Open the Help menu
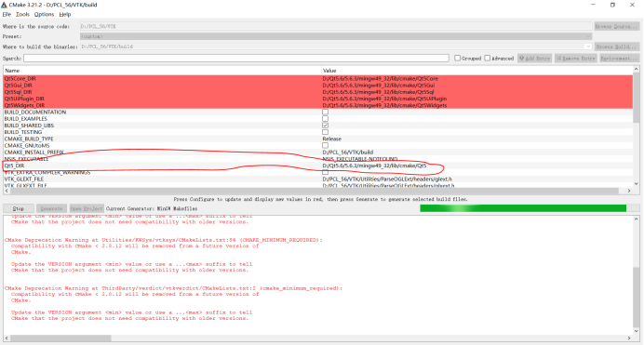This screenshot has width=644, height=345. pyautogui.click(x=65, y=14)
